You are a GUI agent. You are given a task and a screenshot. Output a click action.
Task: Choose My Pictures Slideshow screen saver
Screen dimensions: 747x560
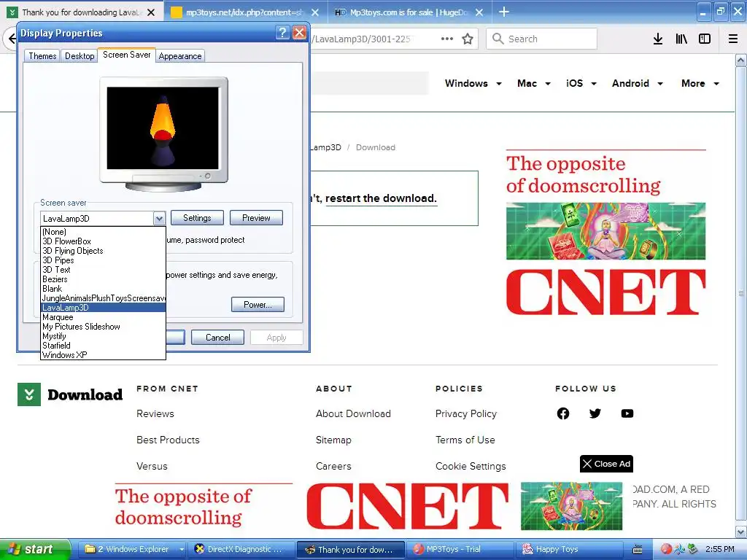click(103, 327)
